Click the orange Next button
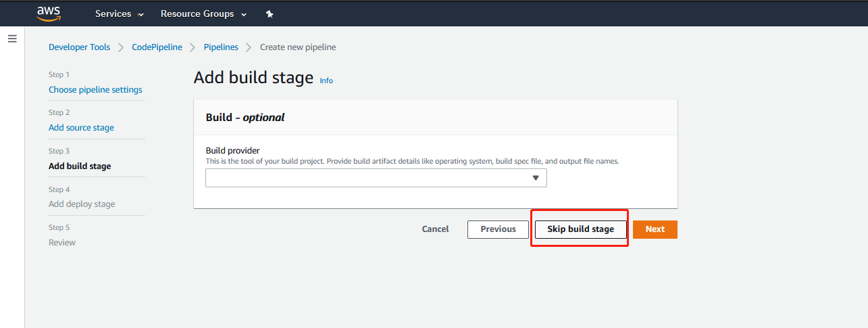This screenshot has height=328, width=868. [x=655, y=229]
